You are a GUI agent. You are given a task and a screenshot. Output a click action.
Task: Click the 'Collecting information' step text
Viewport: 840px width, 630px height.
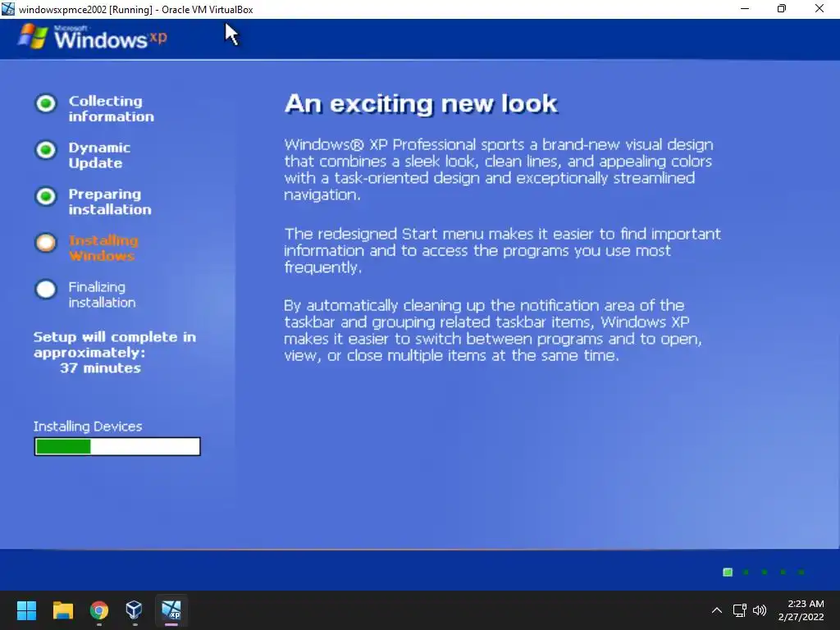click(x=111, y=109)
